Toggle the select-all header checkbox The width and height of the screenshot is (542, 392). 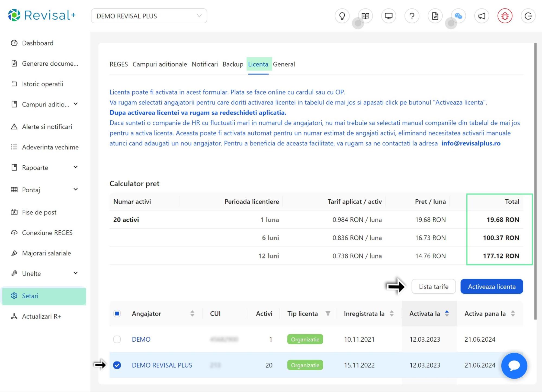pyautogui.click(x=117, y=313)
